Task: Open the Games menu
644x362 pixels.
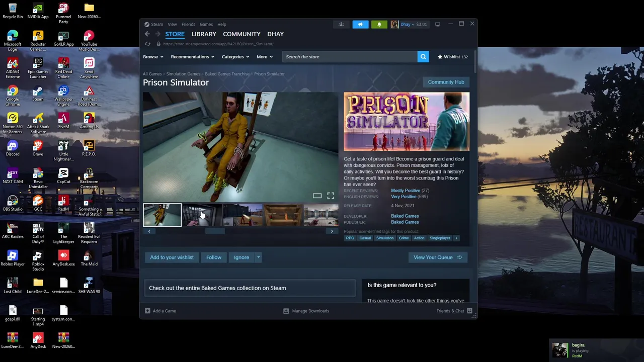Action: [206, 24]
